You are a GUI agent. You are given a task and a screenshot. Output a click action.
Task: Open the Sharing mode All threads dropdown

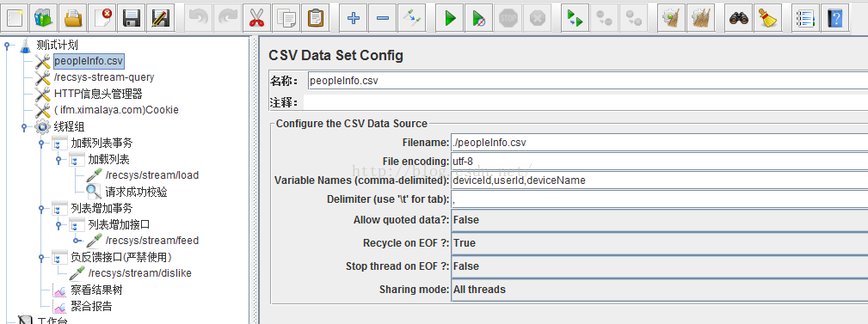[x=660, y=290]
